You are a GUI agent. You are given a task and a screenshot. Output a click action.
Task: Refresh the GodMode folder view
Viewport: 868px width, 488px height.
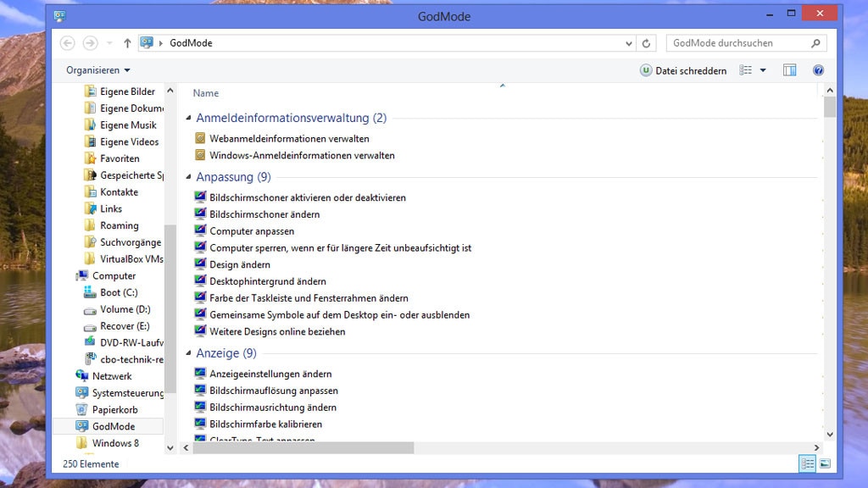[x=646, y=43]
